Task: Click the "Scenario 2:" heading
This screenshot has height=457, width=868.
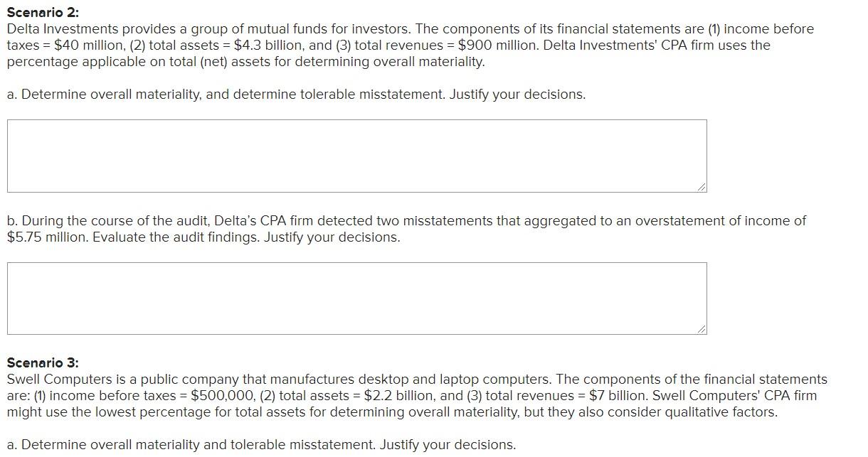Action: [43, 13]
